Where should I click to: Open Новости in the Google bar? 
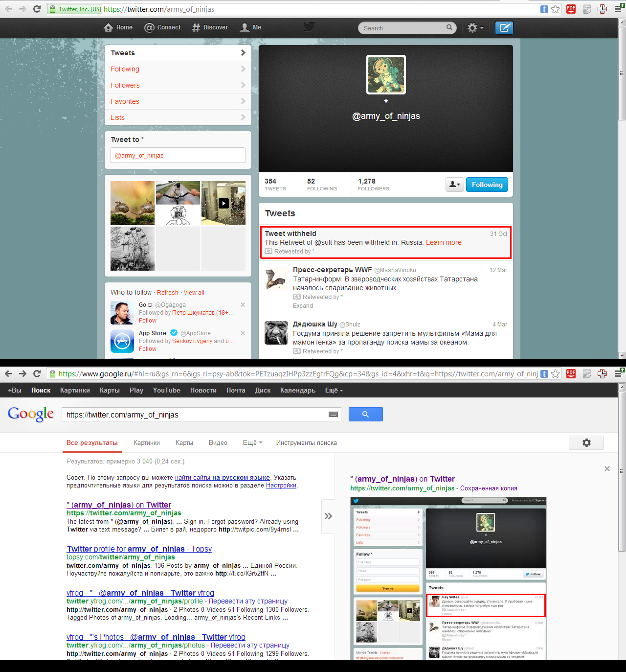[203, 390]
